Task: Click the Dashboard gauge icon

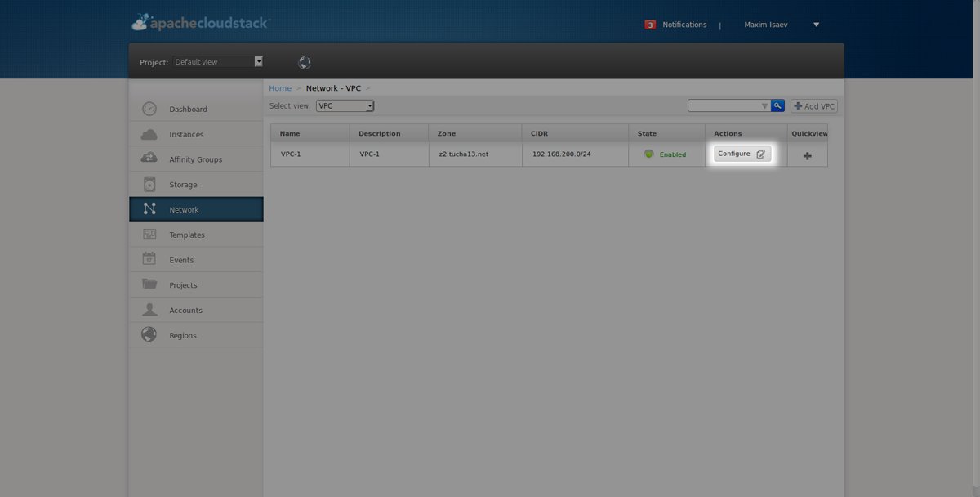Action: [x=149, y=109]
